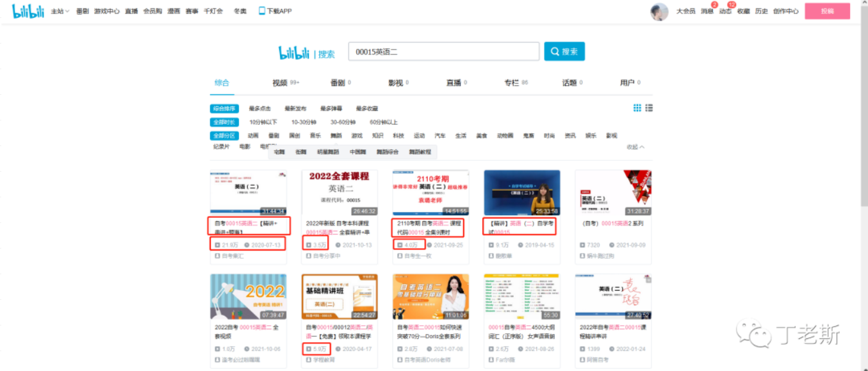The width and height of the screenshot is (868, 371).
Task: Switch to grid view layout icon
Action: [637, 108]
